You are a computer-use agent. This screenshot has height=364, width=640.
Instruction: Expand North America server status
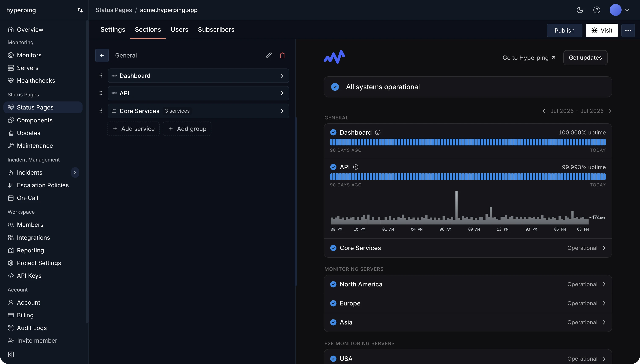click(468, 284)
